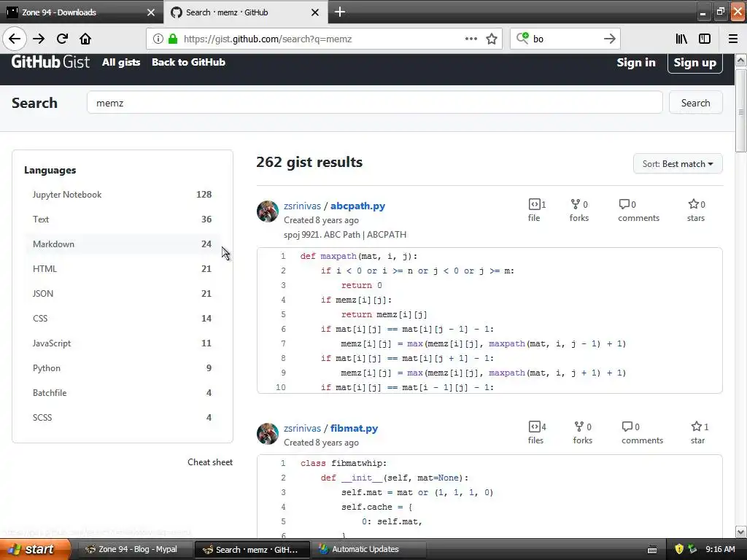Open zsrinivas profile beside fibmat.py
747x560 pixels.
[302, 429]
